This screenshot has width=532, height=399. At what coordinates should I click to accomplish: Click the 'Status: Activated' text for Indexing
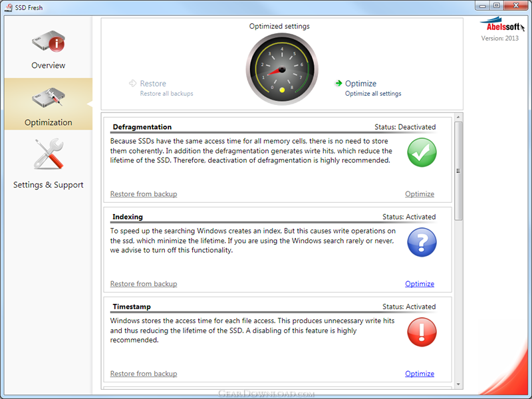[x=409, y=217]
